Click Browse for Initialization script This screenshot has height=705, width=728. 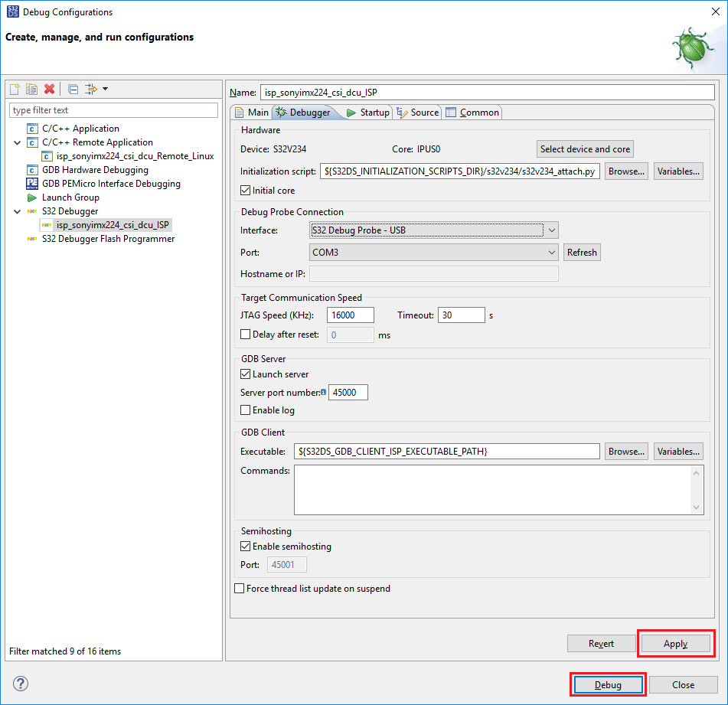click(x=626, y=171)
